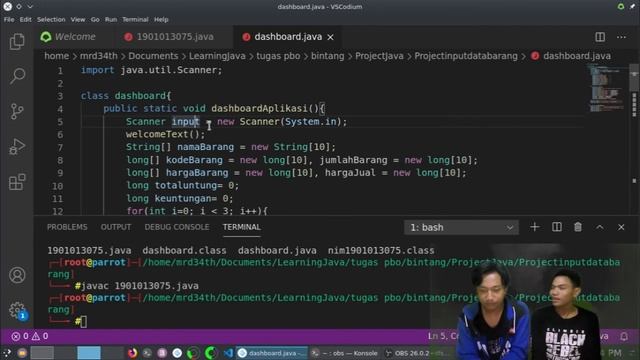The width and height of the screenshot is (640, 360).
Task: Open the File menu
Action: coord(9,20)
